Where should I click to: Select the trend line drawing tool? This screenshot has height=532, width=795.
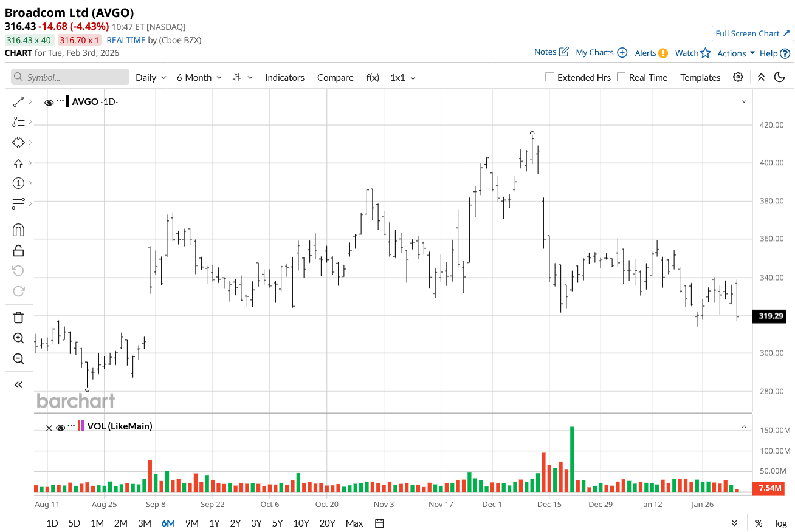click(18, 101)
